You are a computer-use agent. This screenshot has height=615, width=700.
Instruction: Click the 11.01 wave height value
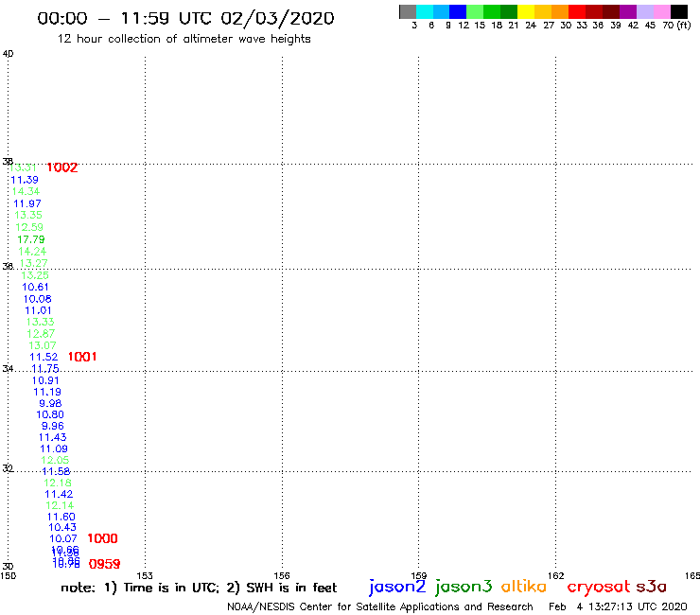pyautogui.click(x=39, y=310)
